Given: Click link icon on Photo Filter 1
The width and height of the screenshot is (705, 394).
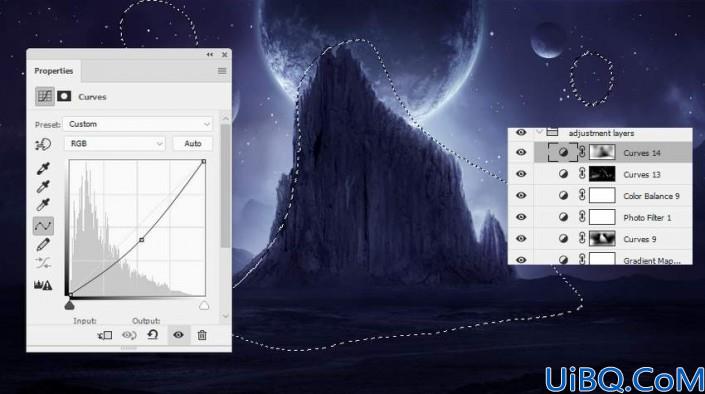Looking at the screenshot, I should pyautogui.click(x=582, y=217).
